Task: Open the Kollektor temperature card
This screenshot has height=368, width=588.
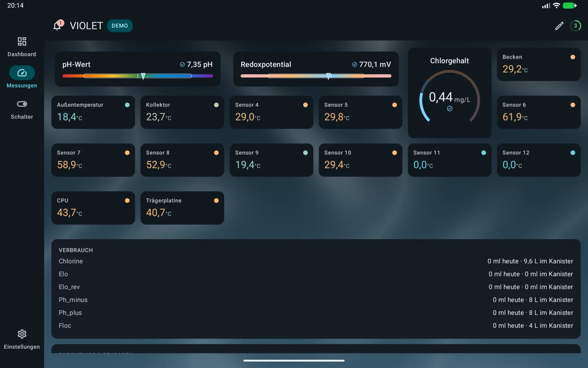Action: 182,112
